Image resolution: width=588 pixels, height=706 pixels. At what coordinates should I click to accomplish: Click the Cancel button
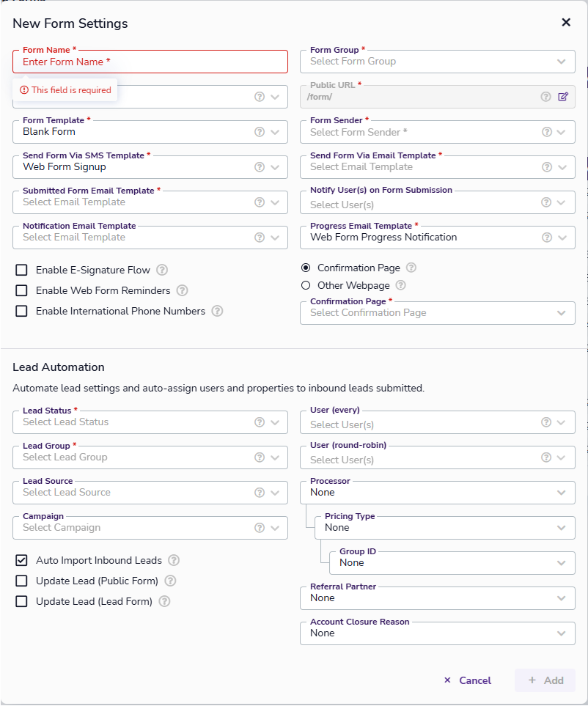[468, 680]
